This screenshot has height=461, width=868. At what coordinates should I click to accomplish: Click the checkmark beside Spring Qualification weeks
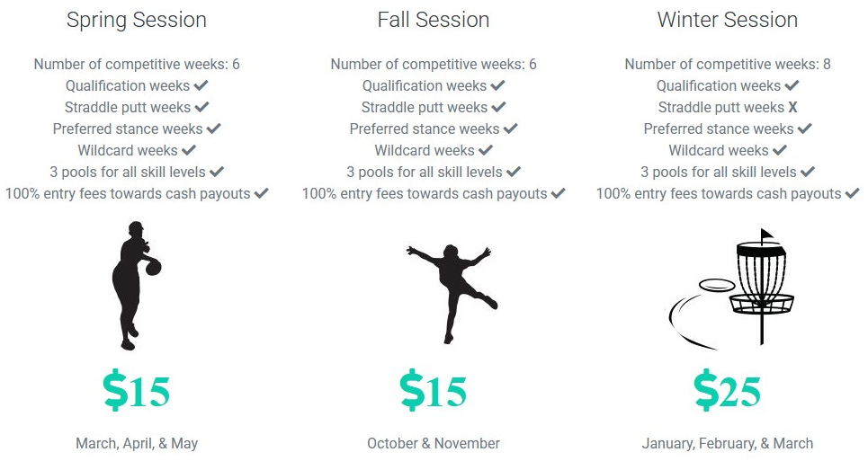(201, 85)
